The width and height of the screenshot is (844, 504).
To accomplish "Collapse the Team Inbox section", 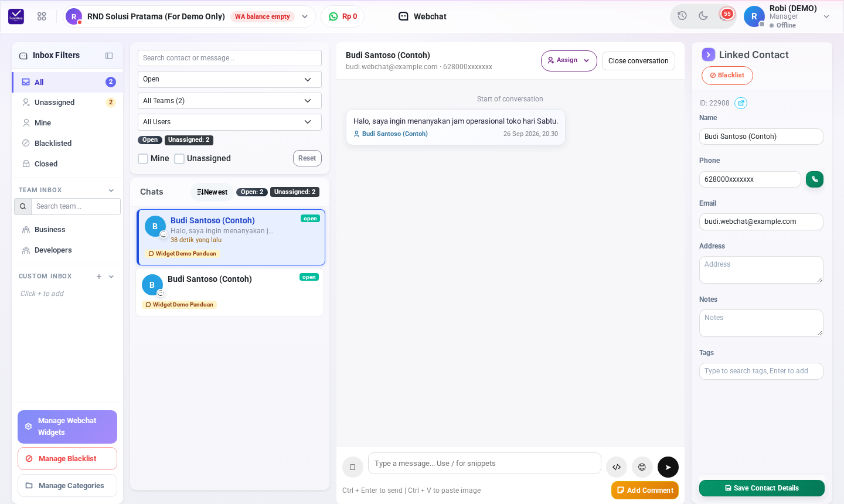I will point(111,190).
